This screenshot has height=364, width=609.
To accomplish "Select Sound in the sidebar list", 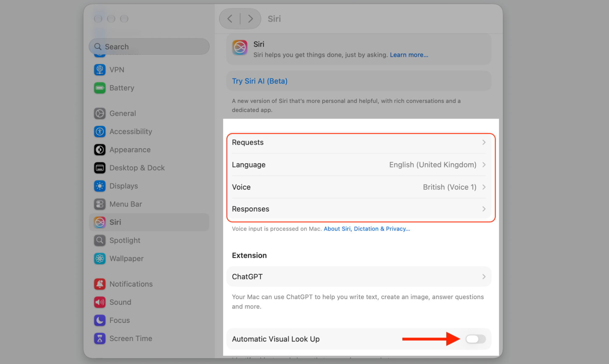I will tap(149, 302).
